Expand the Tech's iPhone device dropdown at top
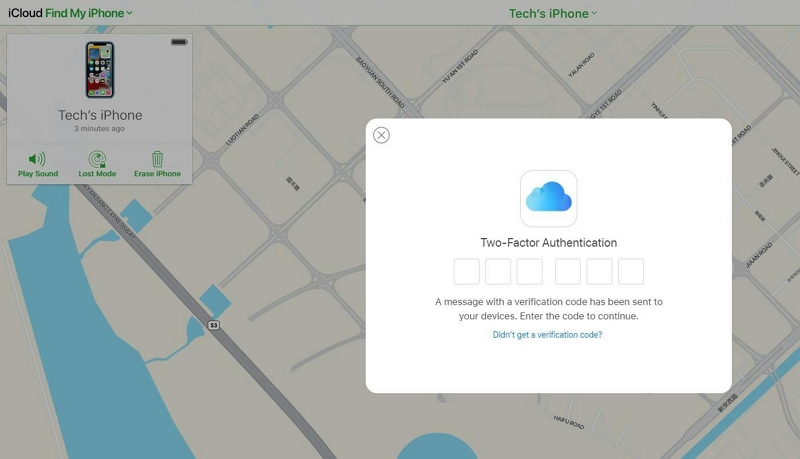The image size is (800, 459). point(553,14)
